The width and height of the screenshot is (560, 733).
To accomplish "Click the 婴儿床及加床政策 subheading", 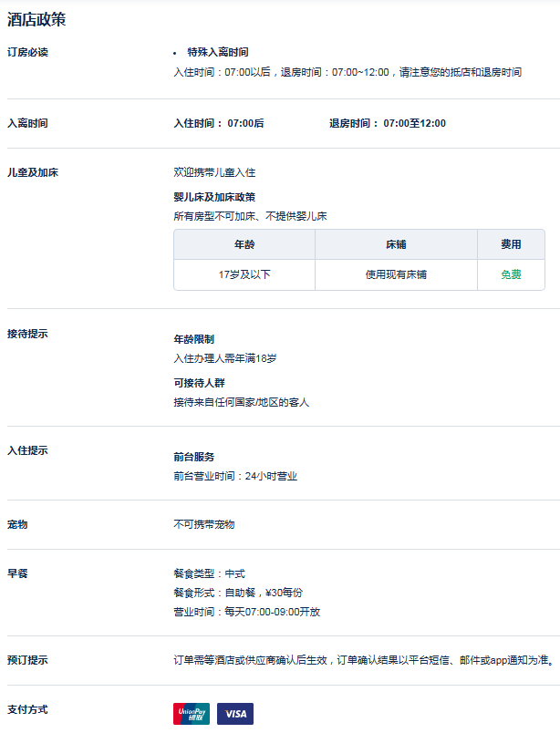I will [x=214, y=197].
